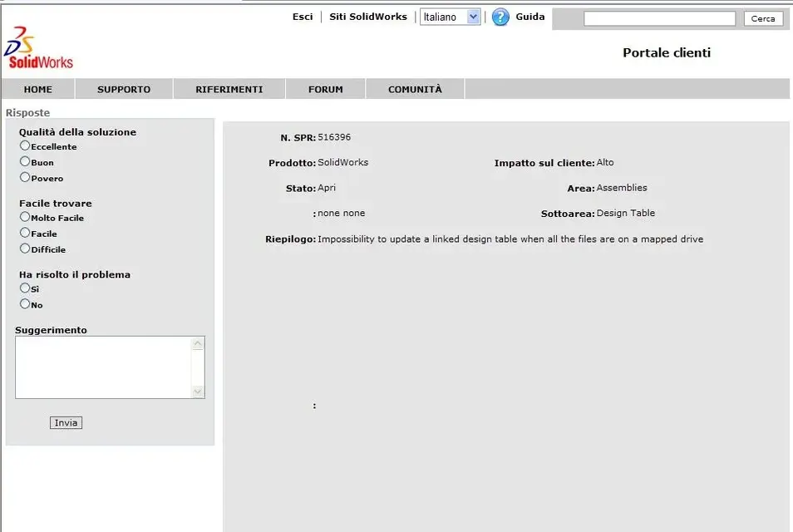The image size is (793, 532).
Task: Open the FORUM menu
Action: [x=326, y=90]
